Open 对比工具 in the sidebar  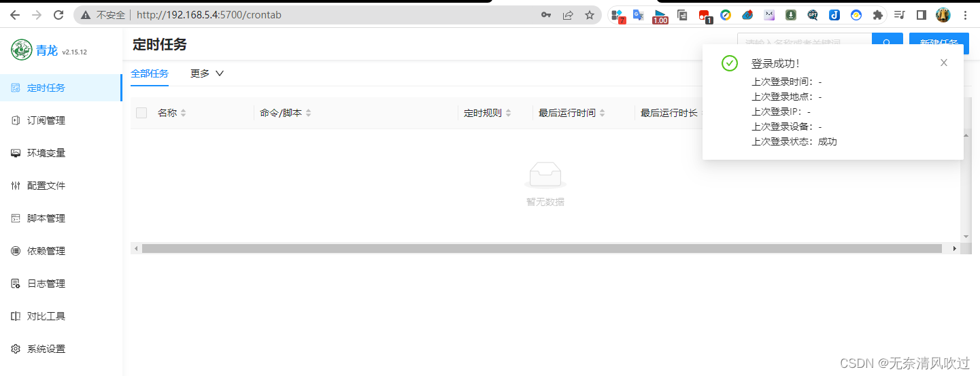pyautogui.click(x=61, y=316)
